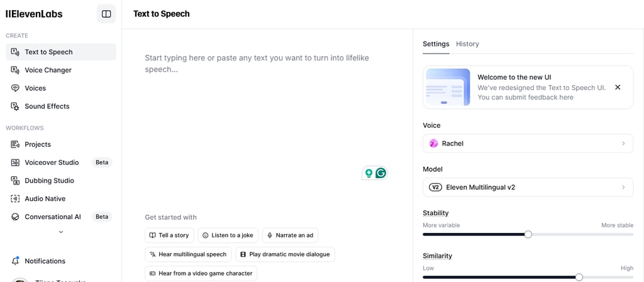644x282 pixels.
Task: Click the Beta badge next to Conversational AI
Action: tap(102, 217)
